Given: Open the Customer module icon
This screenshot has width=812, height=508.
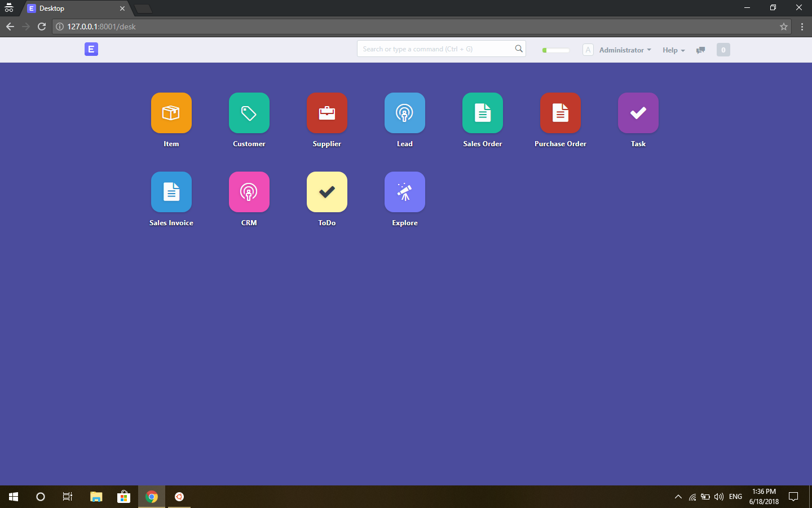Looking at the screenshot, I should tap(249, 113).
